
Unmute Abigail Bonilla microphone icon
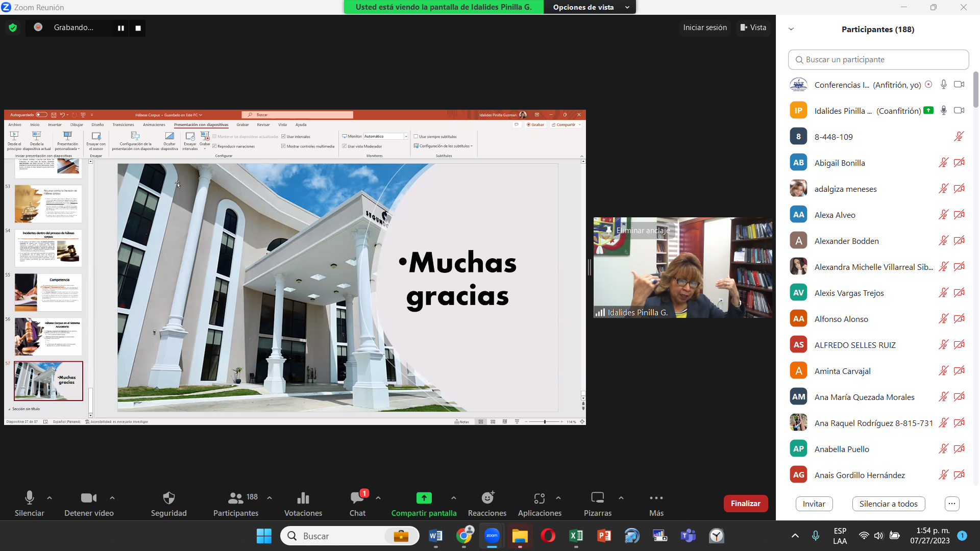coord(944,163)
